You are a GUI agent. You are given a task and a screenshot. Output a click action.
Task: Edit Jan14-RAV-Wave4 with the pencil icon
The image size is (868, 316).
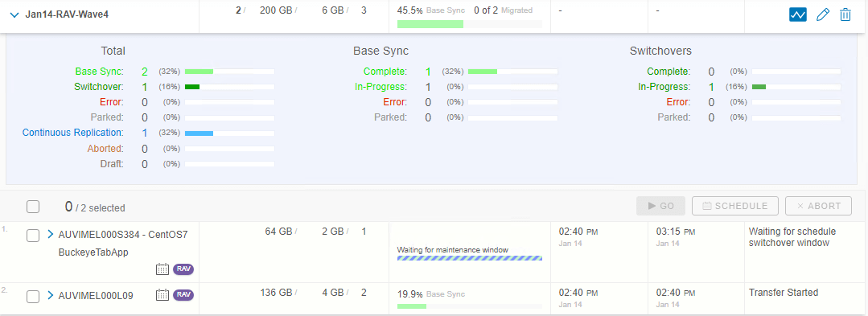pyautogui.click(x=823, y=15)
